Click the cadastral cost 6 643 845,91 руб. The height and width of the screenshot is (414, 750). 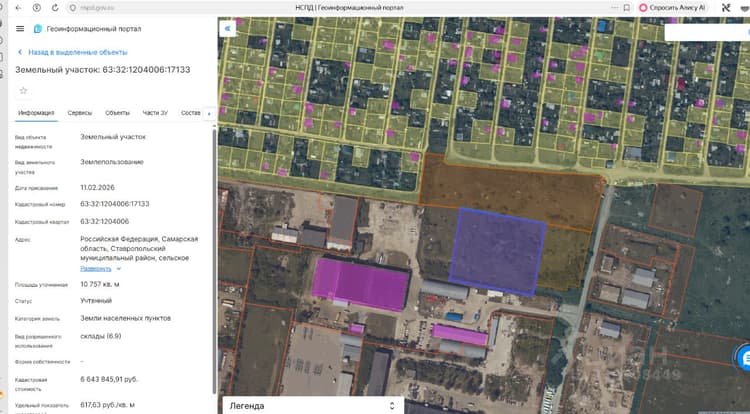coord(109,379)
